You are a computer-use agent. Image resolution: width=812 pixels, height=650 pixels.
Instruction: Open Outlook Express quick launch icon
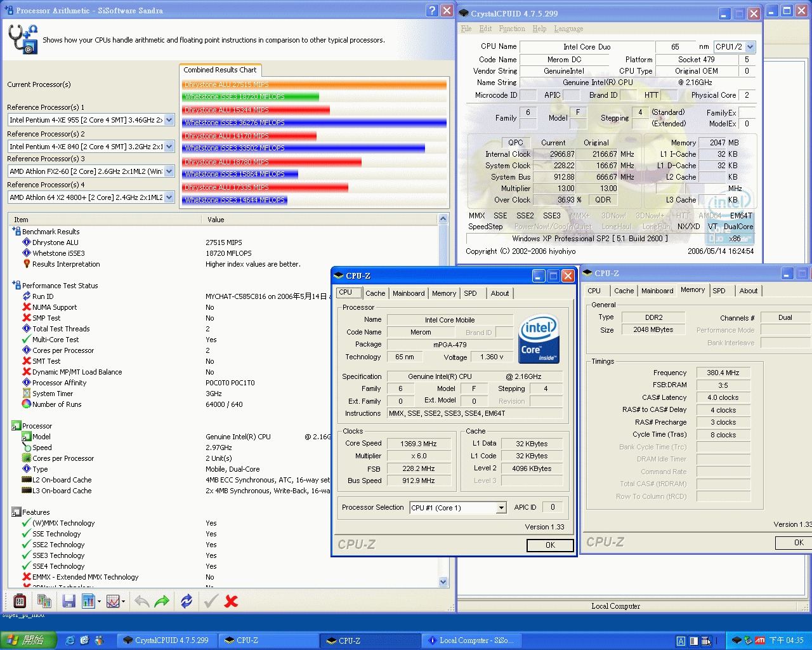(x=84, y=640)
